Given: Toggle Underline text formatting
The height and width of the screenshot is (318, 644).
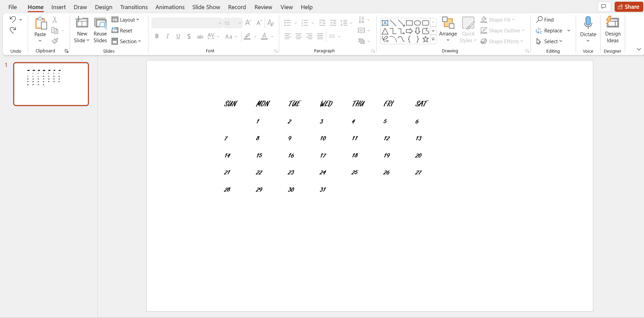Looking at the screenshot, I should pos(178,36).
